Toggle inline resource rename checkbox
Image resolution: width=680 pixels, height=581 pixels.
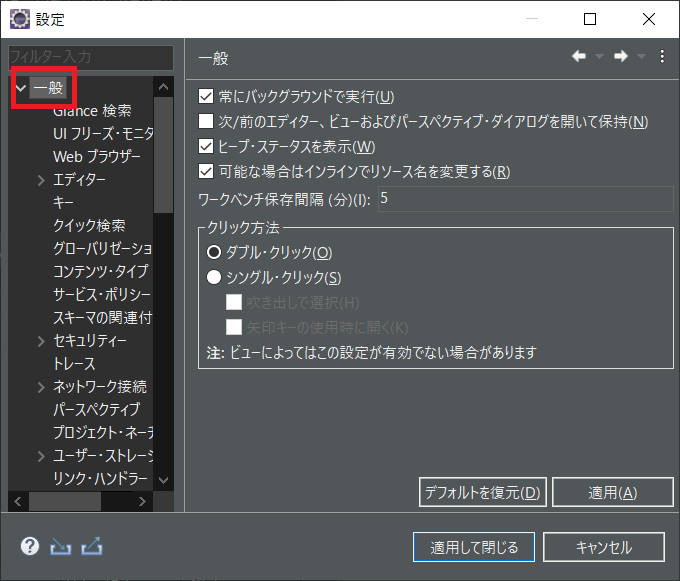206,171
